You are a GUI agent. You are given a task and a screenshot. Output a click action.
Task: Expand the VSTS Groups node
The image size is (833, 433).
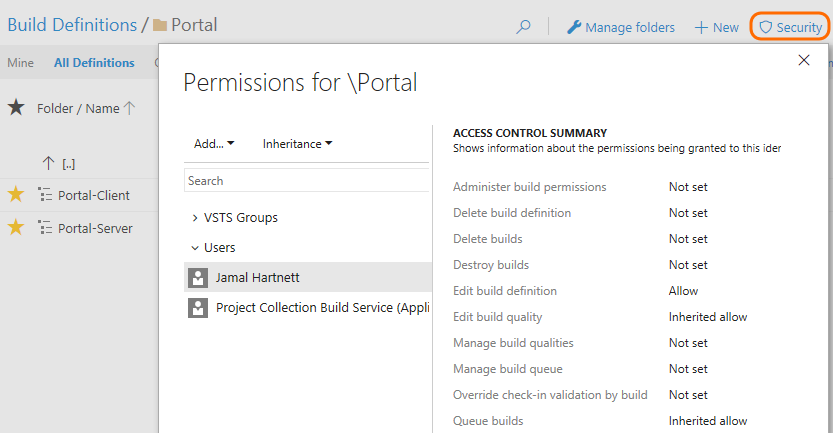195,218
